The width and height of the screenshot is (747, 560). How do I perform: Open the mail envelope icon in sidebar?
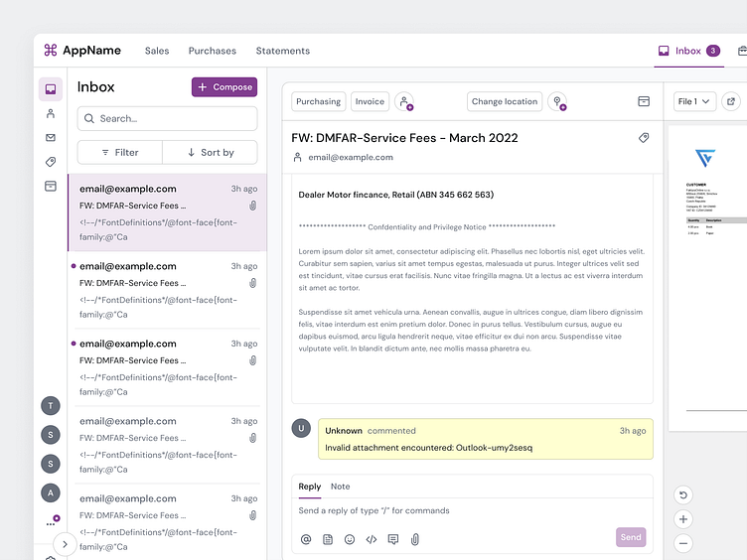pyautogui.click(x=51, y=138)
